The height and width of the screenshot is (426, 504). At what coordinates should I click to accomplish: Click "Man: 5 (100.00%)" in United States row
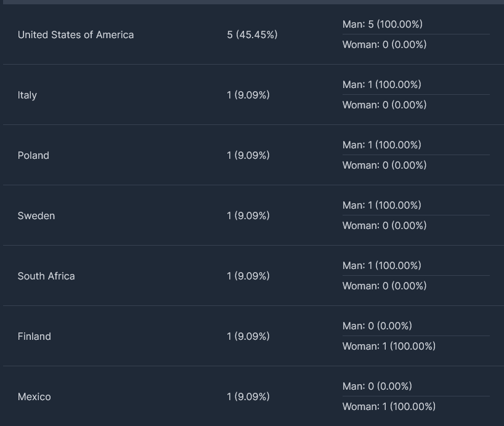pos(382,25)
